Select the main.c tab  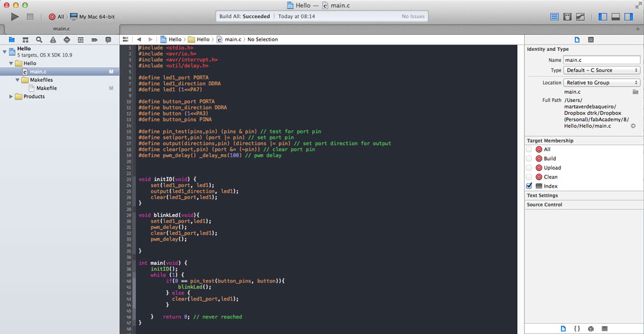[x=62, y=29]
